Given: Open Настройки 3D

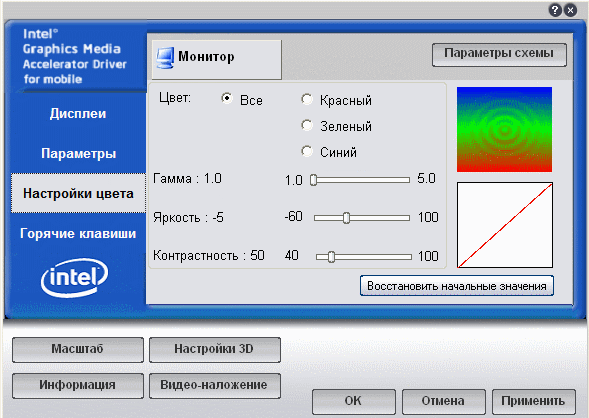Looking at the screenshot, I should pos(215,350).
